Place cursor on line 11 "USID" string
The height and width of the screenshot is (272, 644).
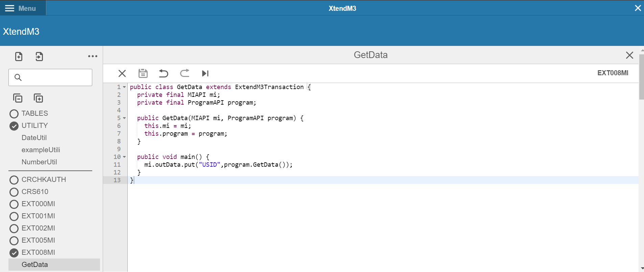coord(209,165)
